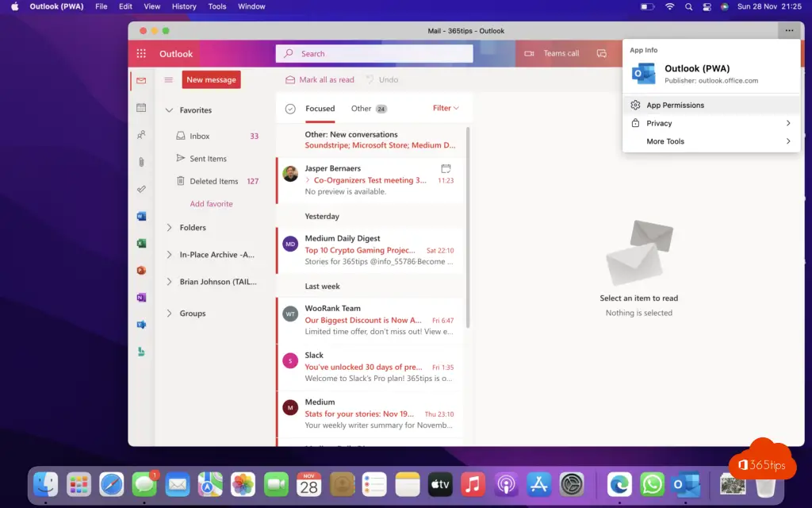This screenshot has height=508, width=812.
Task: Click in the Search field
Action: click(374, 53)
